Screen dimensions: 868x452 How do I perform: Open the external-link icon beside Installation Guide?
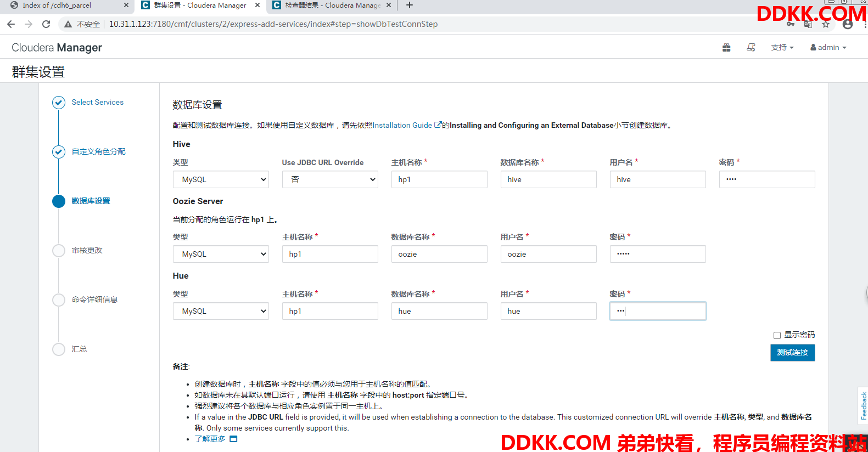(438, 125)
